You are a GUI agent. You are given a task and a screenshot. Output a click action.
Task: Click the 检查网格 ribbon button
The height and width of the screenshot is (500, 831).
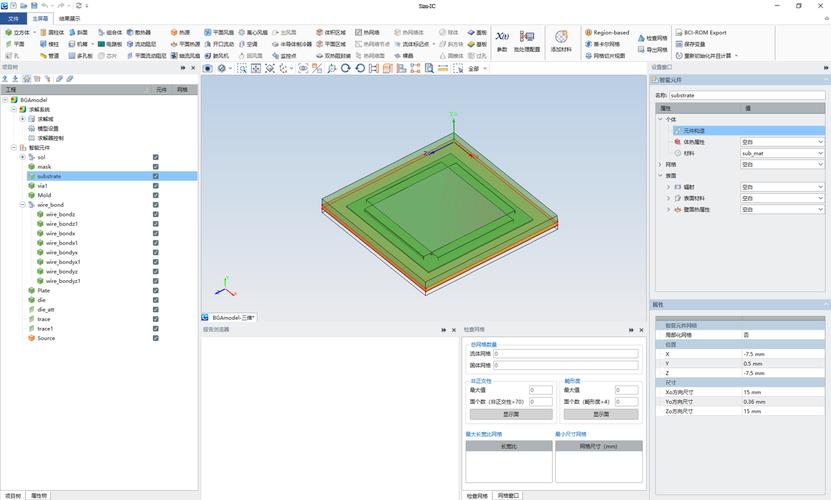(652, 38)
